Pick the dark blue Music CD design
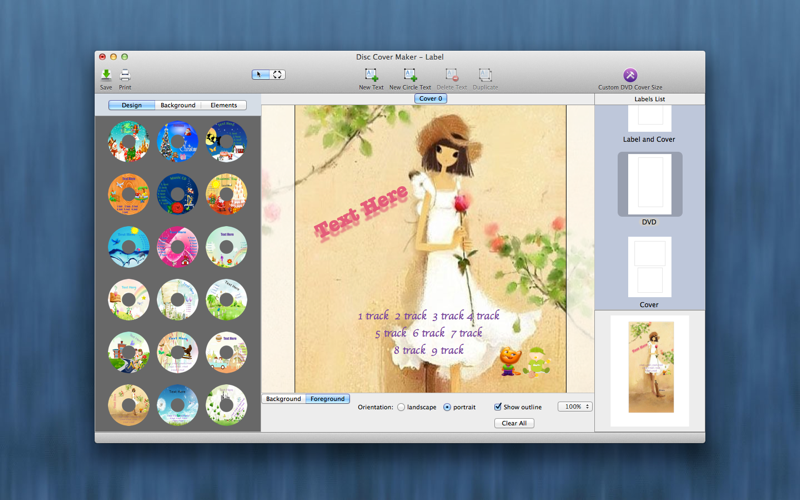The image size is (800, 500). tap(178, 194)
